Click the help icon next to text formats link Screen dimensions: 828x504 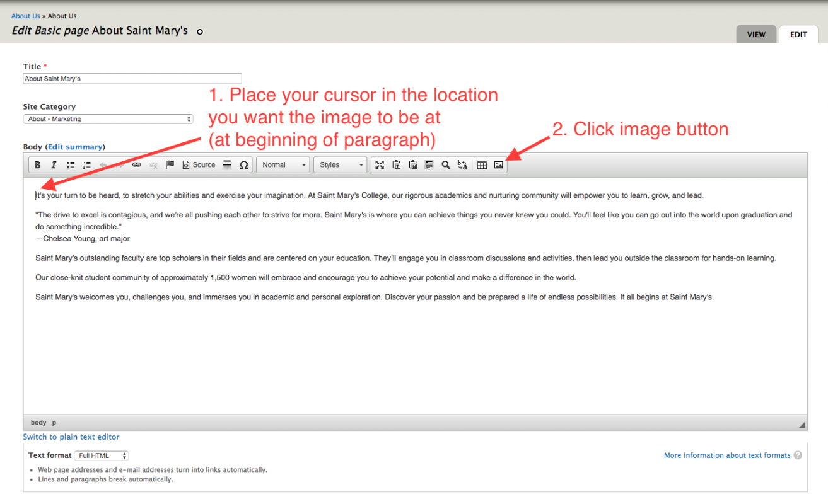click(x=798, y=455)
